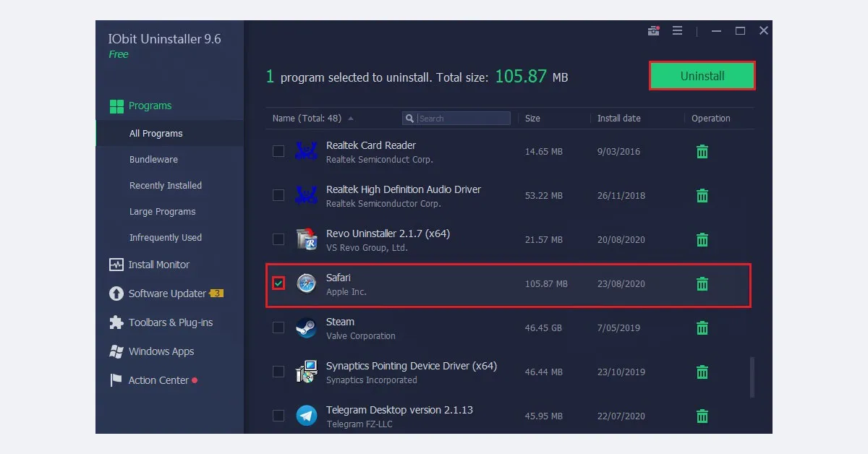
Task: Click the 105.87 MB size in Safari row
Action: (x=546, y=284)
